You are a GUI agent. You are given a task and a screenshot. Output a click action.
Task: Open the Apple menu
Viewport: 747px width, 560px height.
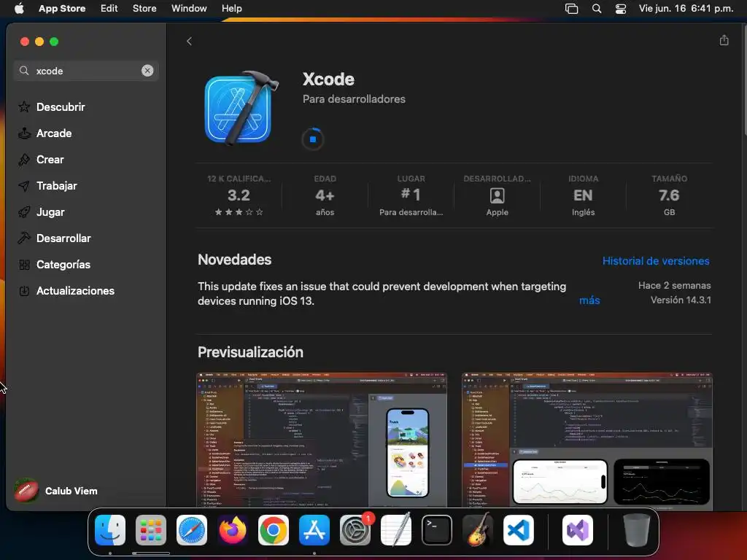click(x=19, y=8)
